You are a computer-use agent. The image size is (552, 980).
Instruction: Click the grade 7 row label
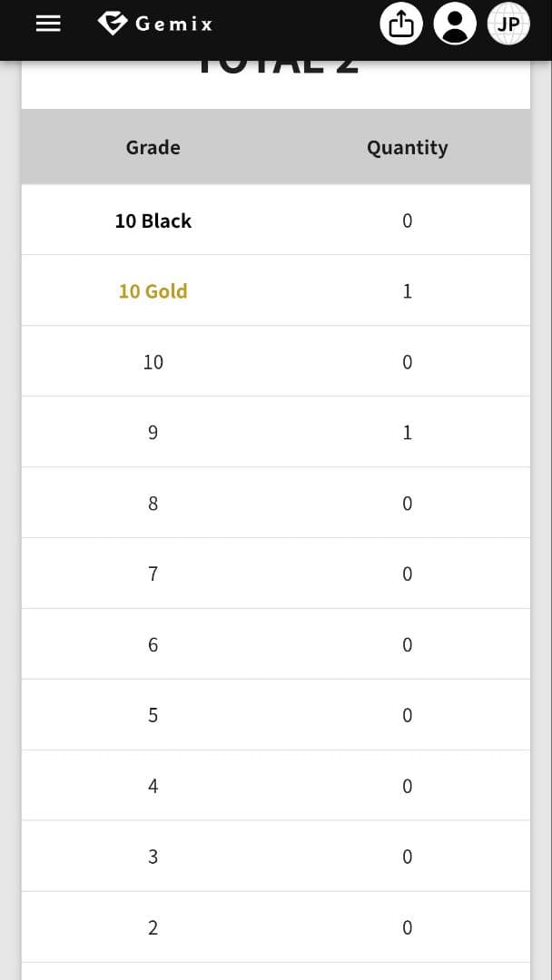(x=153, y=574)
